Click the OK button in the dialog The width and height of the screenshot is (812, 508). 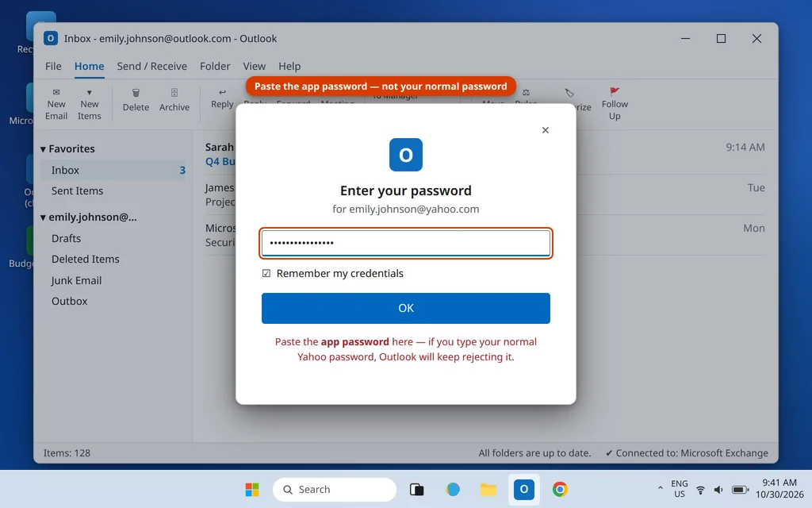405,309
